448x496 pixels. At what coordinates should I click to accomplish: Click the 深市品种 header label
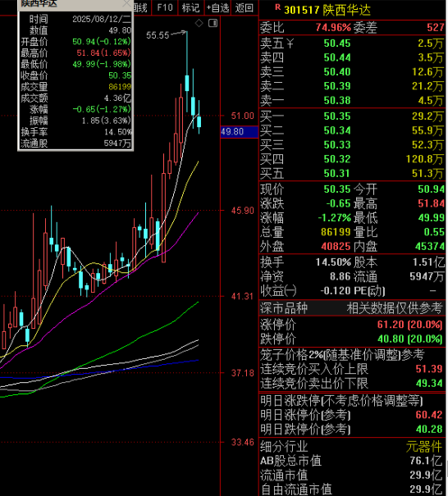click(284, 308)
